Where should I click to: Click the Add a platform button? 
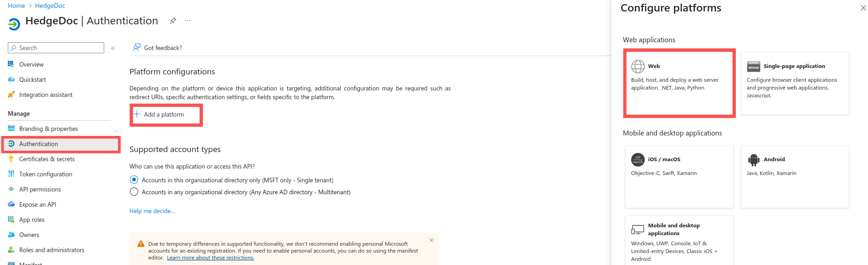(x=166, y=114)
